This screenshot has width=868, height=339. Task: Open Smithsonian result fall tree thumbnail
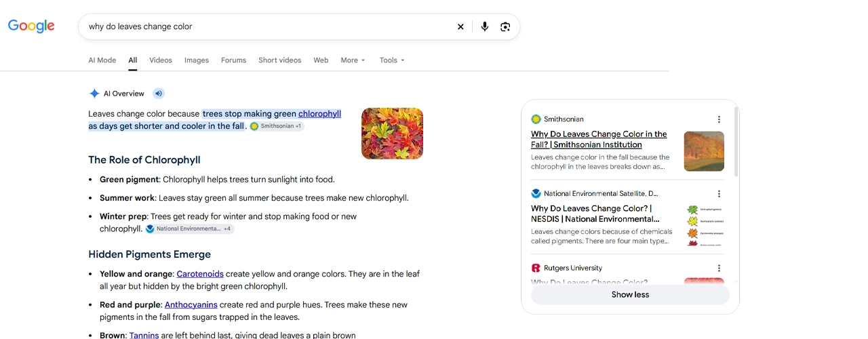pos(704,151)
